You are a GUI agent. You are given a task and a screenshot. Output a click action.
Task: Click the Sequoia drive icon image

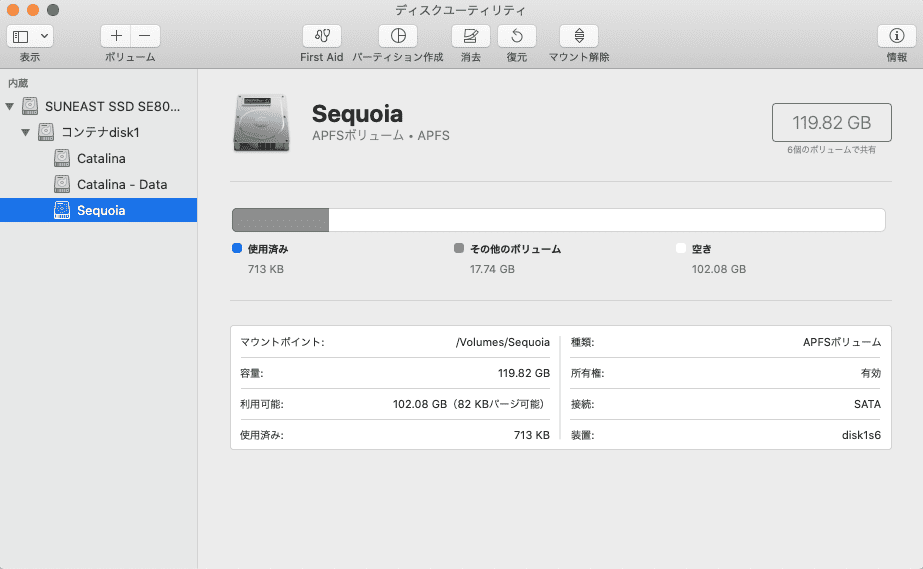(261, 123)
